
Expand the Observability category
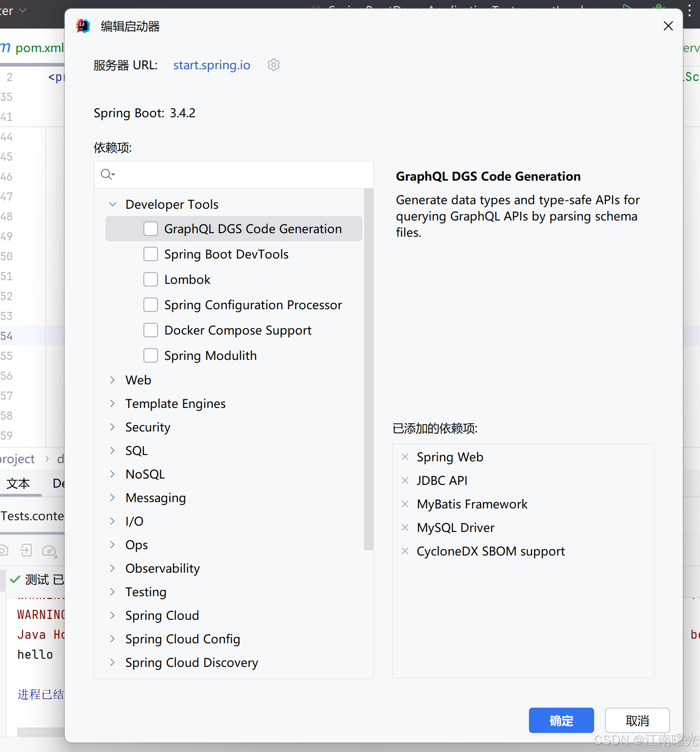coord(113,568)
